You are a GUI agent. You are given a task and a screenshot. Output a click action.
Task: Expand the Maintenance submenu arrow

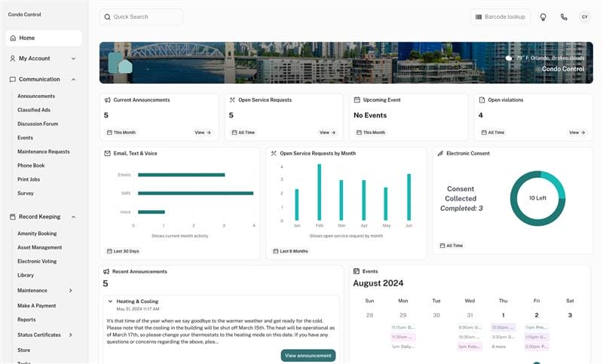71,290
